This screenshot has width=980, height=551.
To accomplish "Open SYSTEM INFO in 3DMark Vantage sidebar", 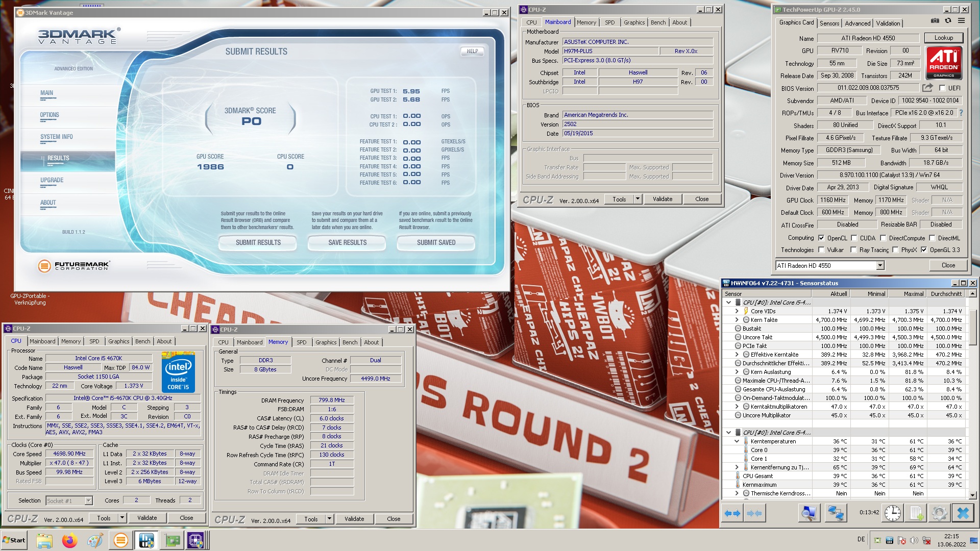I will tap(57, 137).
